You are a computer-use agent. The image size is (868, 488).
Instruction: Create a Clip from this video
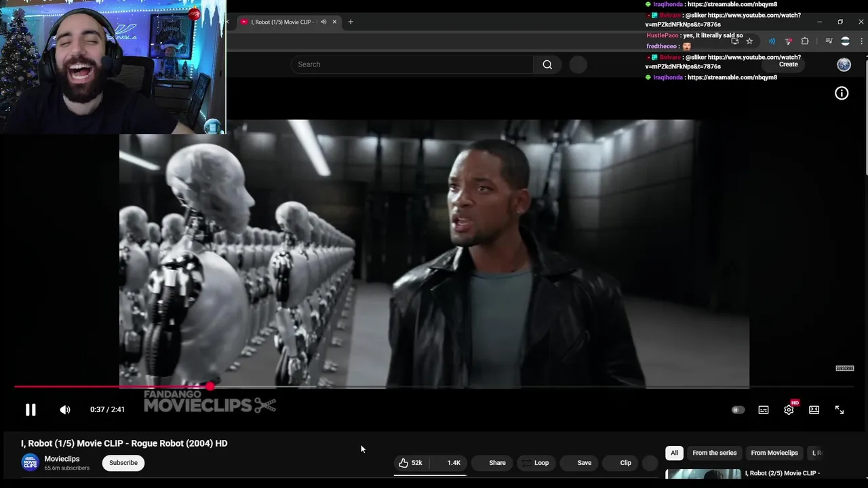coord(620,463)
